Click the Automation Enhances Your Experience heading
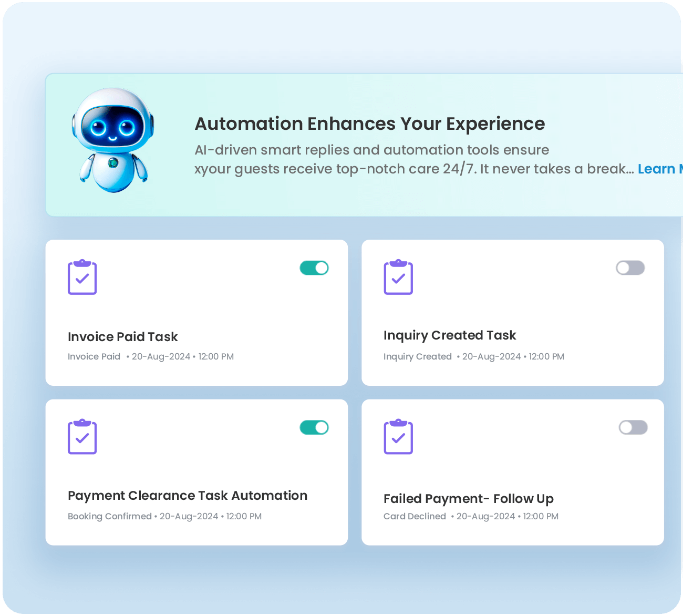The height and width of the screenshot is (616, 683). tap(370, 124)
